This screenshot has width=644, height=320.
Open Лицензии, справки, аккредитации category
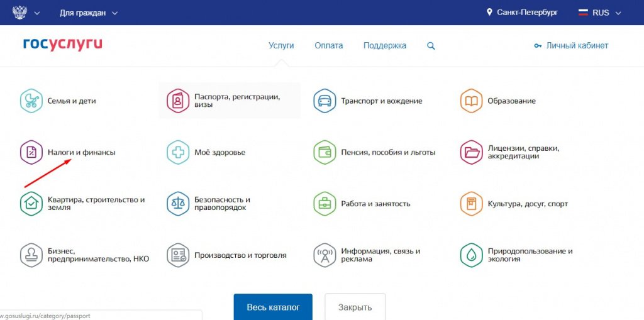[524, 152]
